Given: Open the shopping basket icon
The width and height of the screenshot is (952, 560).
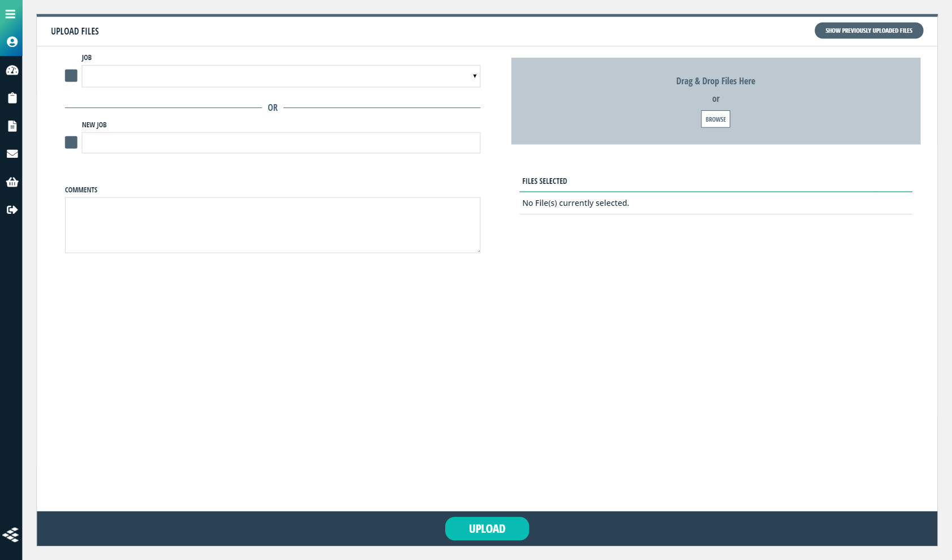Looking at the screenshot, I should 12,182.
